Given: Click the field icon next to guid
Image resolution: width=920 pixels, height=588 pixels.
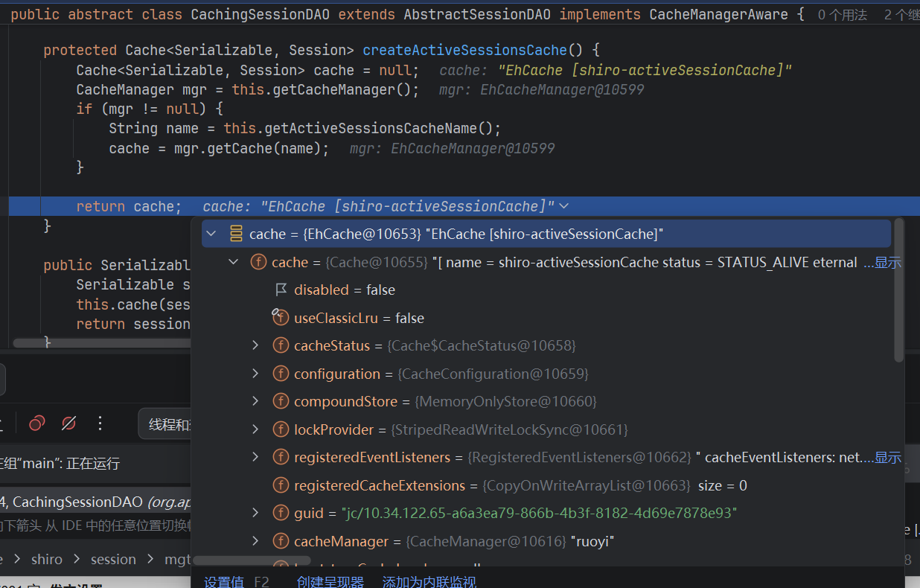Looking at the screenshot, I should 281,513.
